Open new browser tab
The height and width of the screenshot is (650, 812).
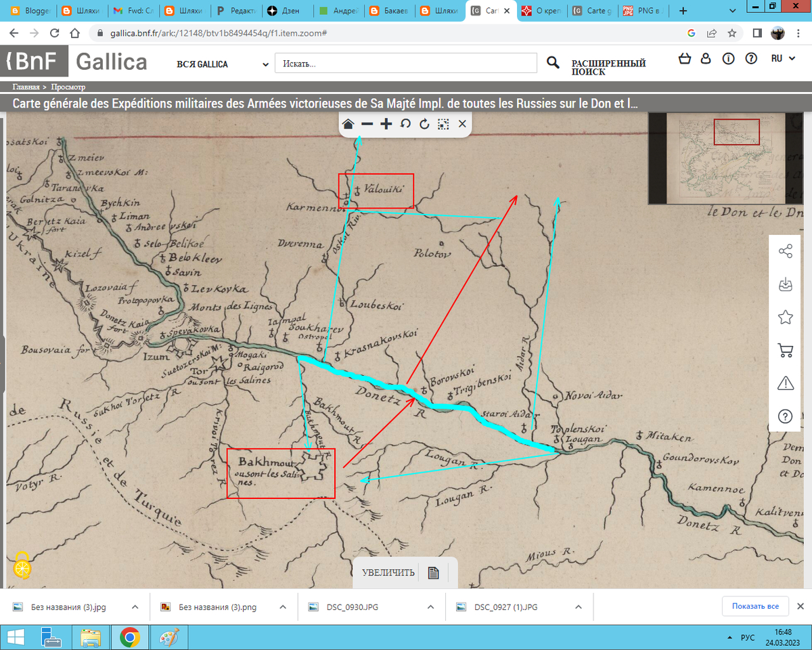pos(683,11)
